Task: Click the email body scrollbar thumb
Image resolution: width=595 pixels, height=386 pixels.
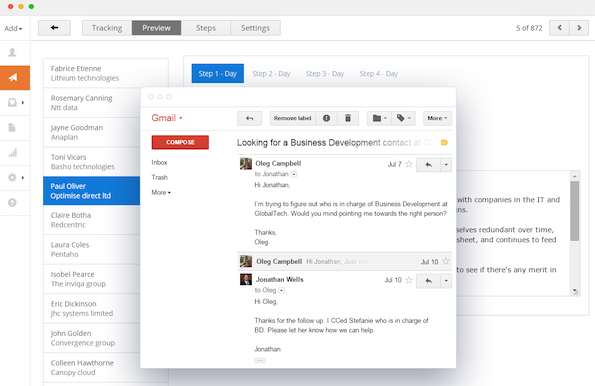Action: [575, 211]
